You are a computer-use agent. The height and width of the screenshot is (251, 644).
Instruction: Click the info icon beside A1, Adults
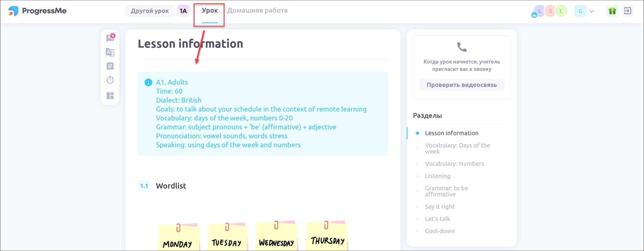(148, 83)
